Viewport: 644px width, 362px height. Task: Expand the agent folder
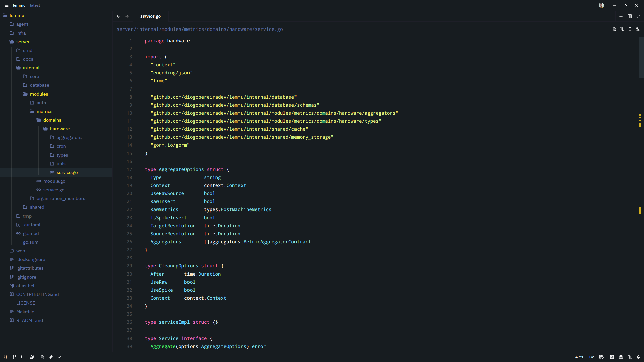click(56, 24)
